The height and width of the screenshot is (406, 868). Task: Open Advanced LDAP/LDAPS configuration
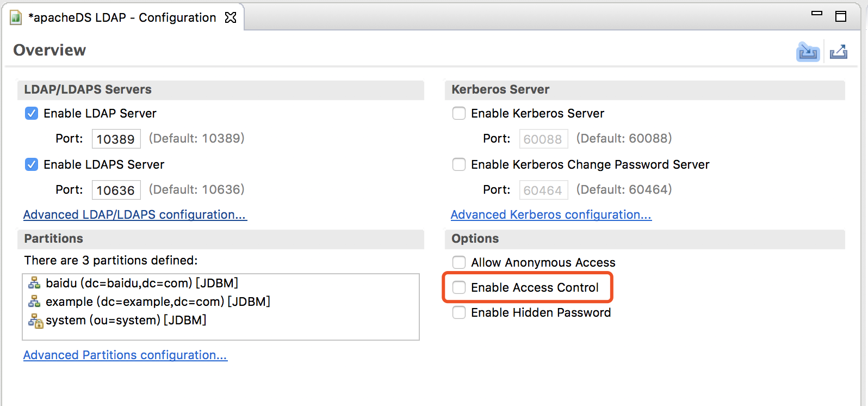pyautogui.click(x=134, y=214)
